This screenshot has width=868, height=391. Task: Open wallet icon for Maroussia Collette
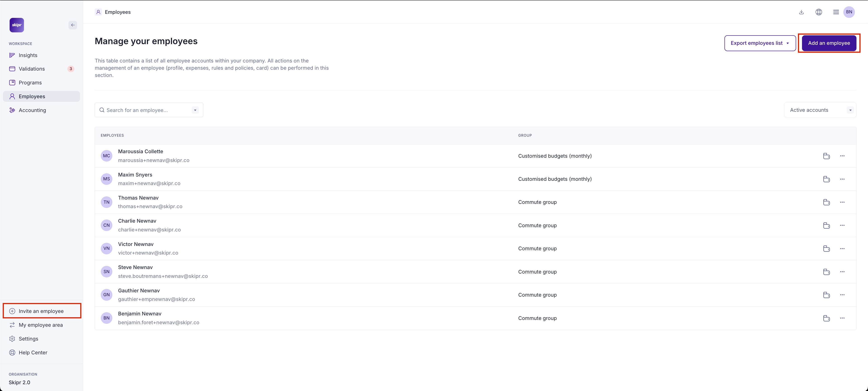click(x=826, y=156)
